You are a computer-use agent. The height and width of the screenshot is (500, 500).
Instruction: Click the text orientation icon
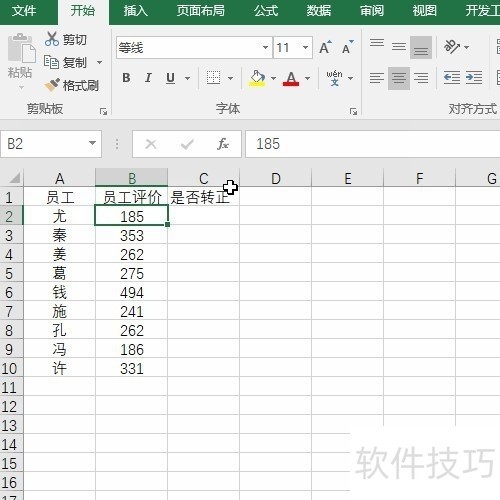click(451, 47)
